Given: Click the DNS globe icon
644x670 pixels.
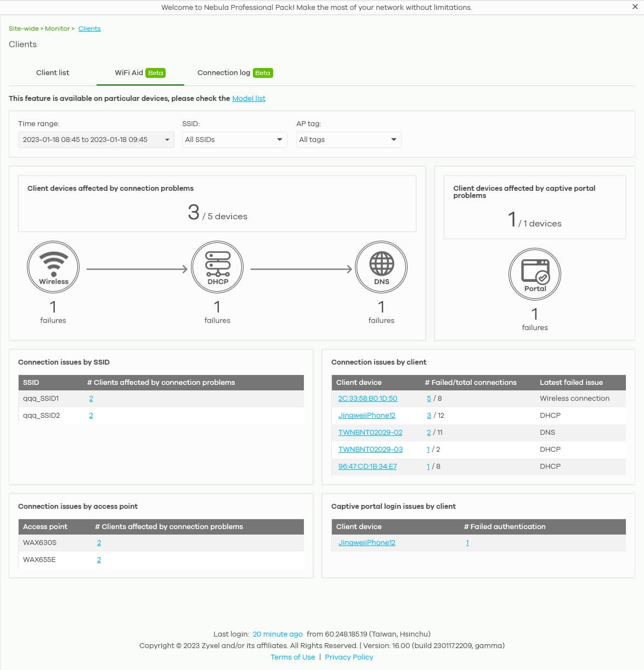Looking at the screenshot, I should (381, 268).
